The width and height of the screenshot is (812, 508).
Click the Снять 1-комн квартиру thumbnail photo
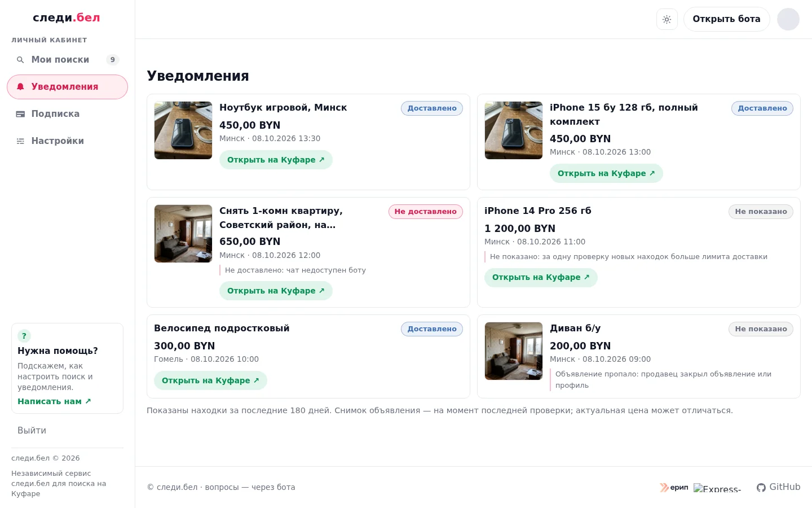coord(183,234)
